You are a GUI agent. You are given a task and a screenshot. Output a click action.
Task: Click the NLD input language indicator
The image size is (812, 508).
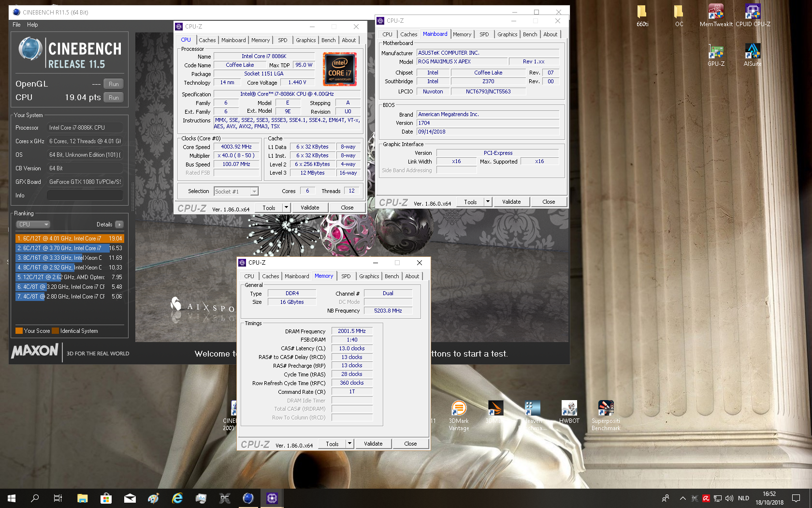(743, 498)
